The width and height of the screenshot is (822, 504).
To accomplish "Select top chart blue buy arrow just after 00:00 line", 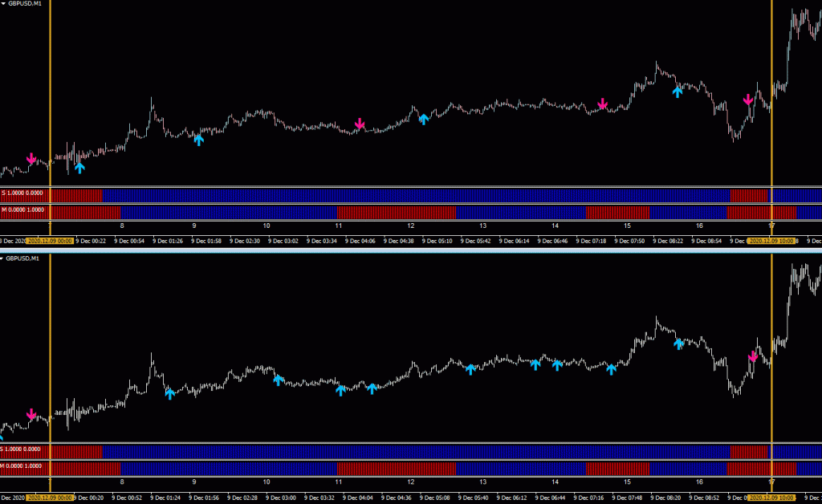I will pyautogui.click(x=79, y=168).
